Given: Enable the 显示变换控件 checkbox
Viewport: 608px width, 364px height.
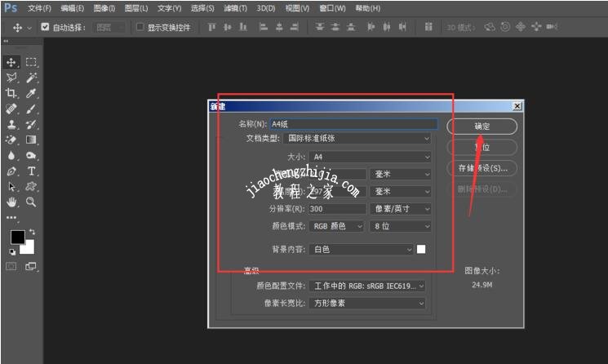Looking at the screenshot, I should click(x=140, y=27).
